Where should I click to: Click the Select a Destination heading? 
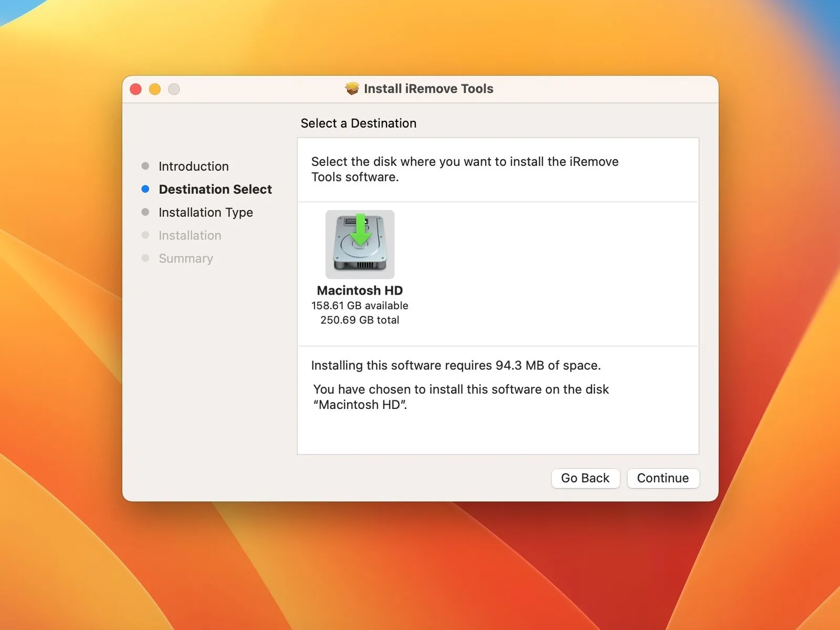pos(359,123)
